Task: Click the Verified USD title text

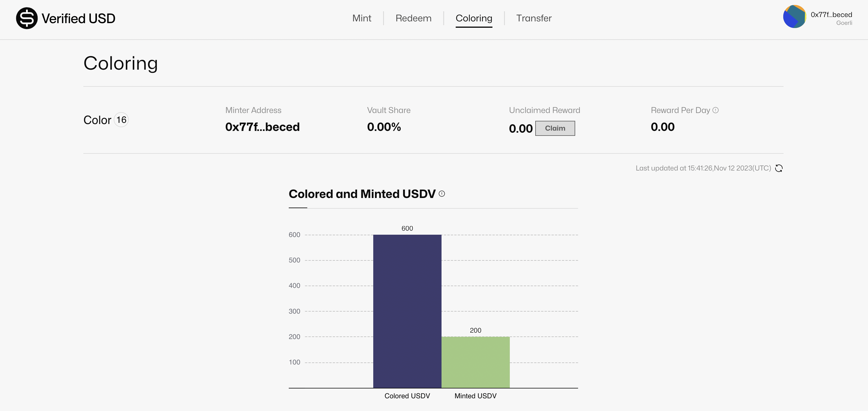Action: 78,18
